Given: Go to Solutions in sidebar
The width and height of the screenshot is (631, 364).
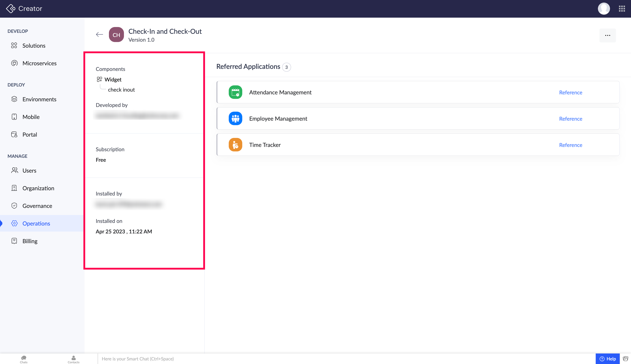Looking at the screenshot, I should point(34,45).
